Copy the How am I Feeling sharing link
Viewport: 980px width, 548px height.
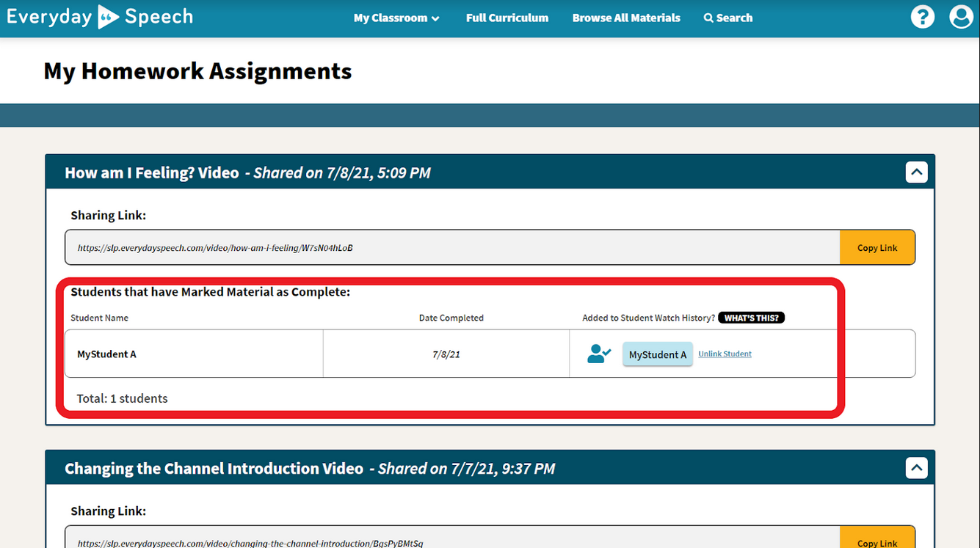click(877, 248)
